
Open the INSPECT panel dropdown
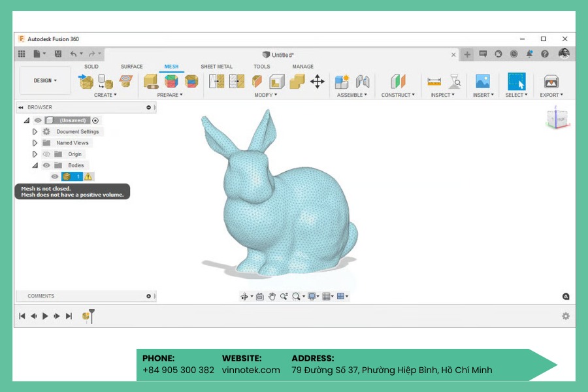coord(442,95)
